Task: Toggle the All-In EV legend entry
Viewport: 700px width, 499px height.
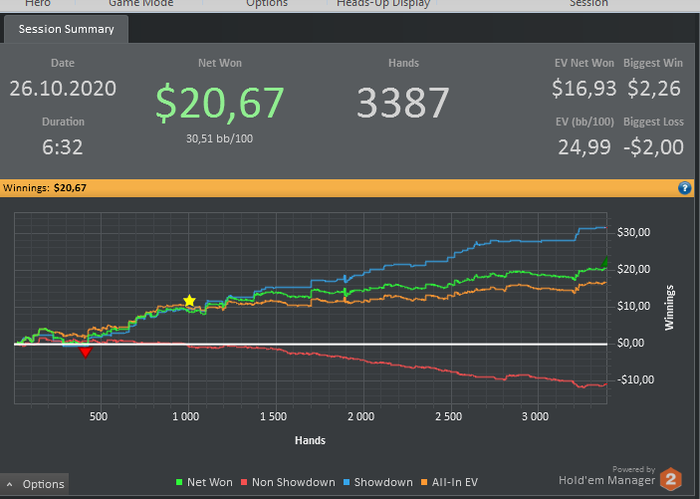Action: click(x=450, y=482)
